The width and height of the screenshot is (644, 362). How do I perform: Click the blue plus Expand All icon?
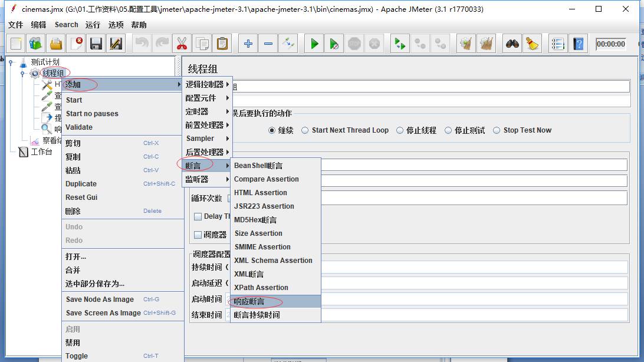pos(248,44)
